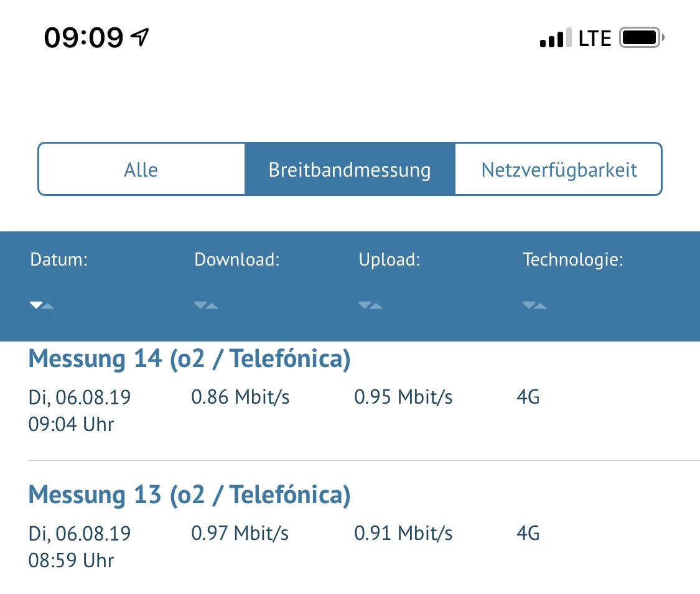
Task: Tap the Download sort arrows icon
Action: point(206,305)
